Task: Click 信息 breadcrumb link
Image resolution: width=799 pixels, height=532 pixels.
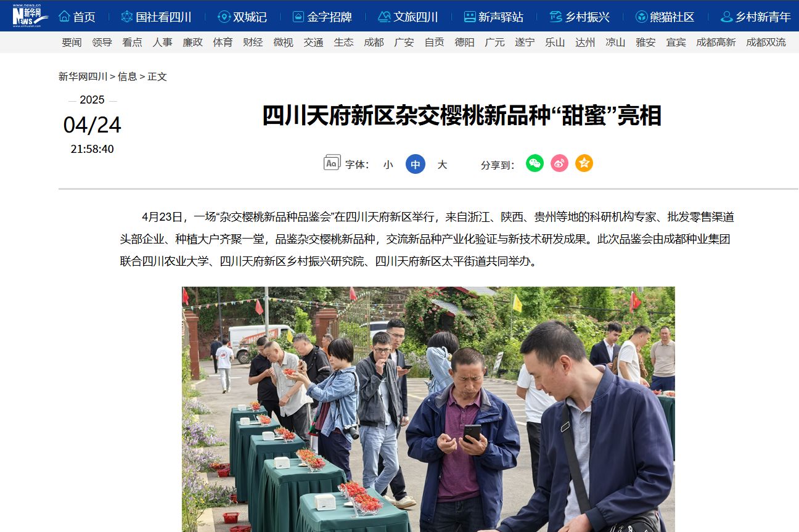Action: click(128, 76)
